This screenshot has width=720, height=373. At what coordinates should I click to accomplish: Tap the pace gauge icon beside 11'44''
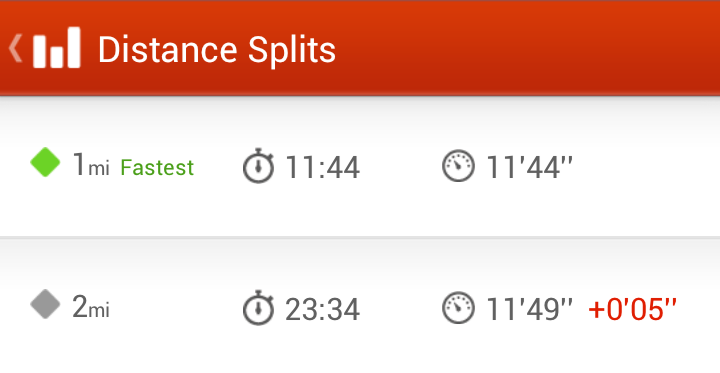click(x=458, y=166)
